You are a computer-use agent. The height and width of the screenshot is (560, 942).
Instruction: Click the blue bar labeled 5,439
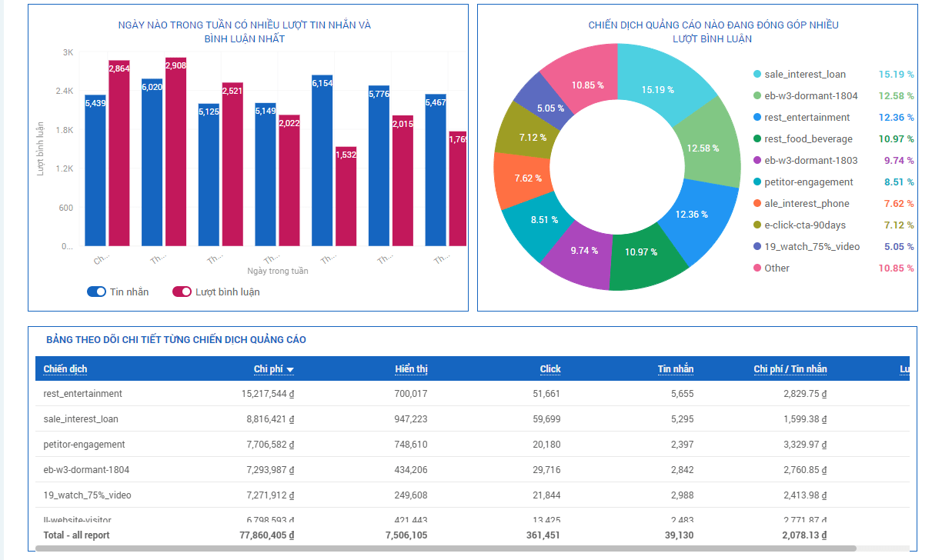(95, 170)
